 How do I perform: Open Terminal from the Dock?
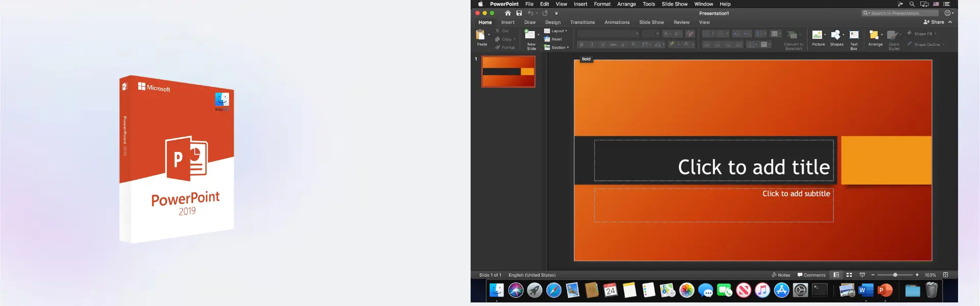tap(820, 290)
